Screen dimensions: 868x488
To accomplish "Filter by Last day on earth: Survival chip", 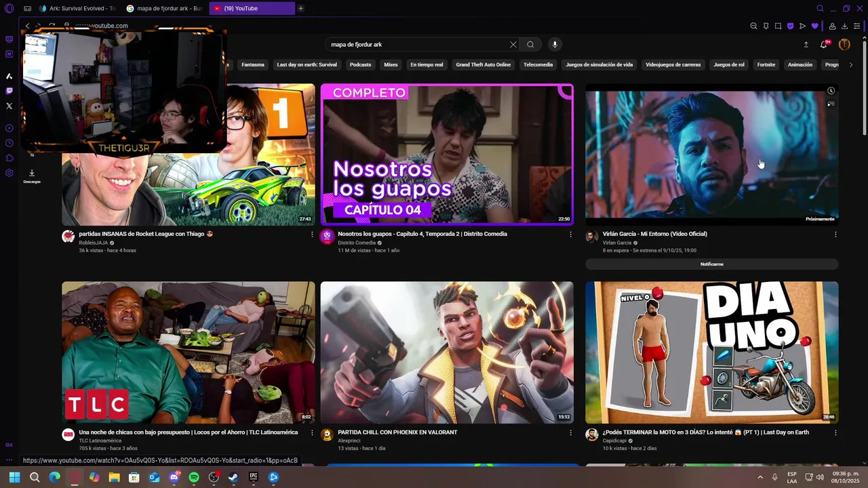I will (307, 65).
